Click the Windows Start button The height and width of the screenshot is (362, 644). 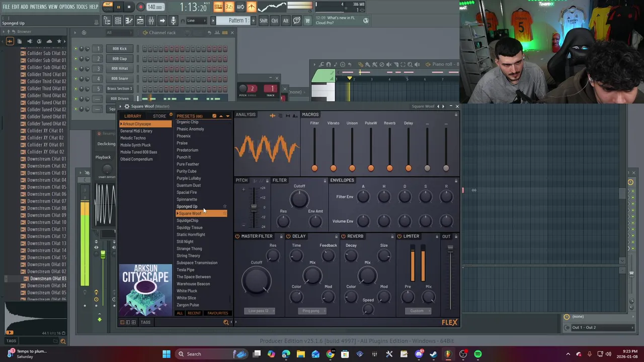pos(167,354)
